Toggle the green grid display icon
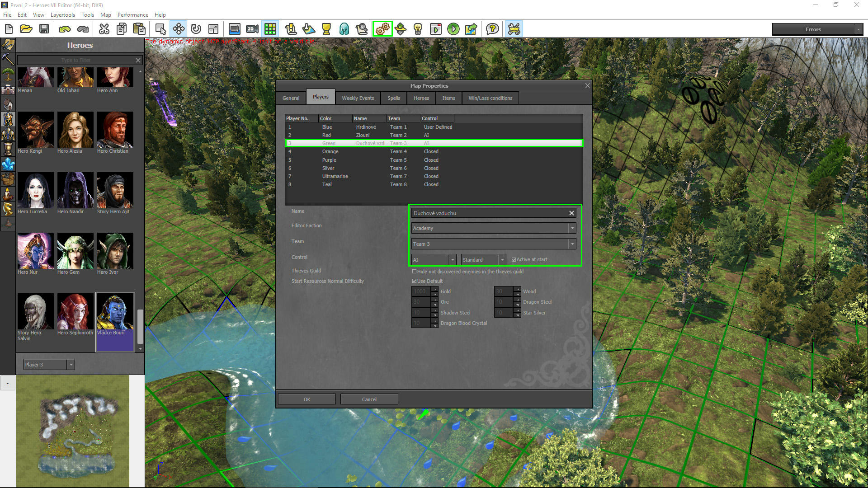The height and width of the screenshot is (488, 868). tap(270, 29)
